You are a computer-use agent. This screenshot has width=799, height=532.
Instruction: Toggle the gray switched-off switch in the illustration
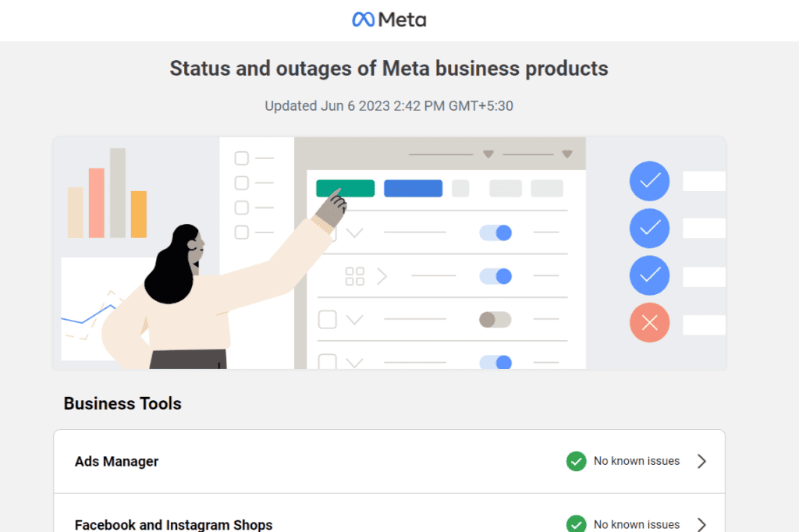pos(495,320)
